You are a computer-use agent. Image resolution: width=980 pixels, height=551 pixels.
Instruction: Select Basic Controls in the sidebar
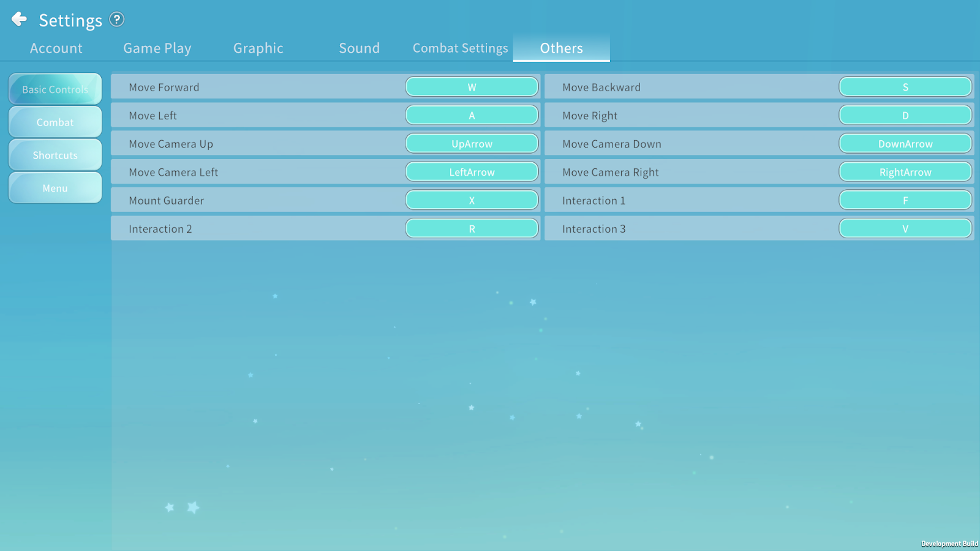(55, 89)
